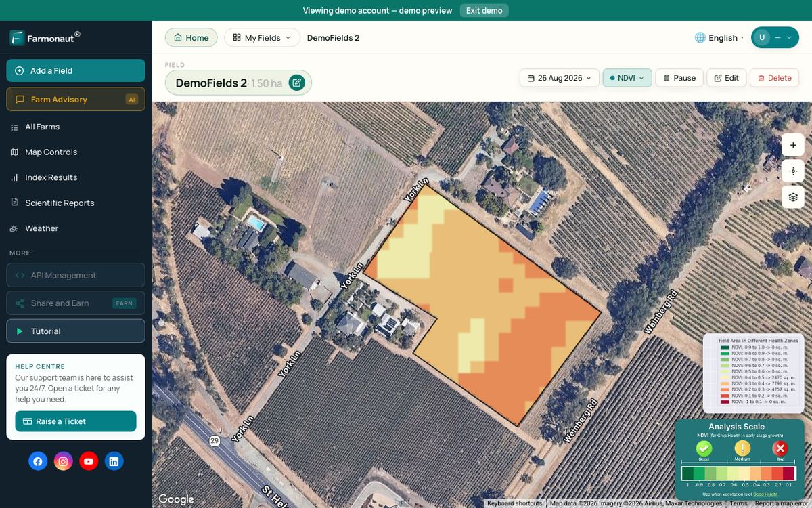Click the API Management code icon
The width and height of the screenshot is (812, 508).
20,275
